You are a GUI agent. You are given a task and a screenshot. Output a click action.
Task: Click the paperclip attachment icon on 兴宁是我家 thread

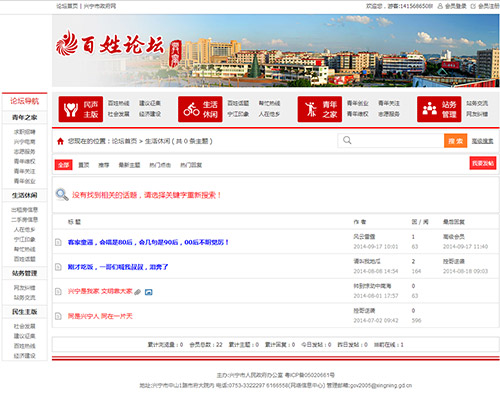tap(138, 292)
